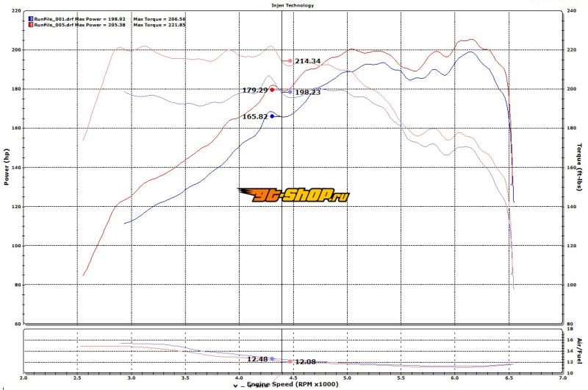Click the Injen Technology chart title
Screen dimensions: 588x390
pyautogui.click(x=293, y=5)
